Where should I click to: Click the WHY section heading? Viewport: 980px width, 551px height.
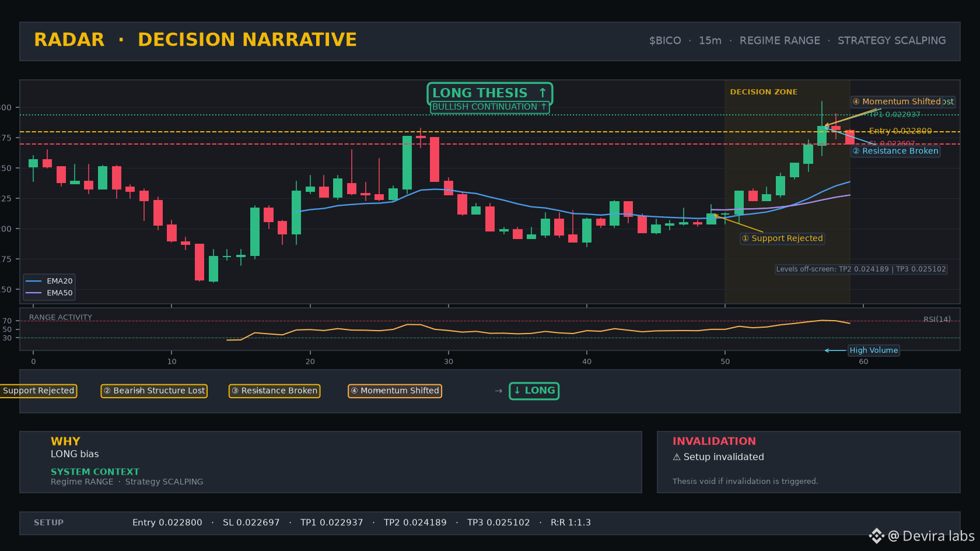(x=65, y=441)
